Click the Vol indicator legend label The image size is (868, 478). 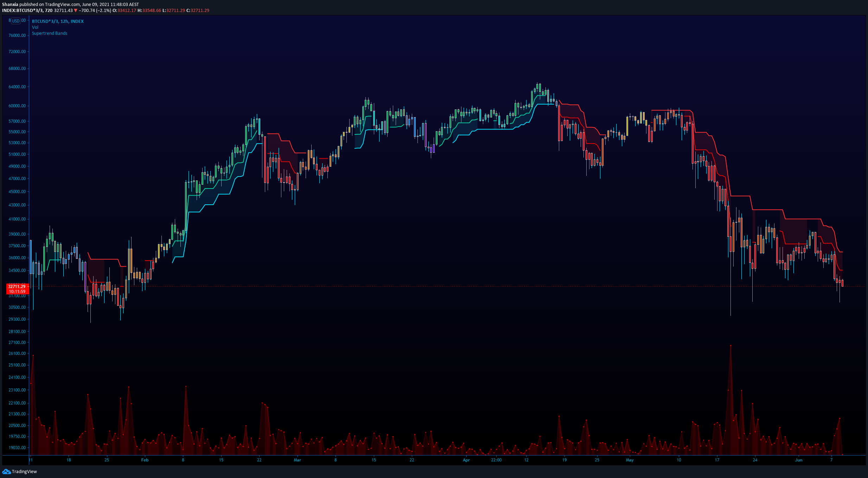click(x=35, y=27)
